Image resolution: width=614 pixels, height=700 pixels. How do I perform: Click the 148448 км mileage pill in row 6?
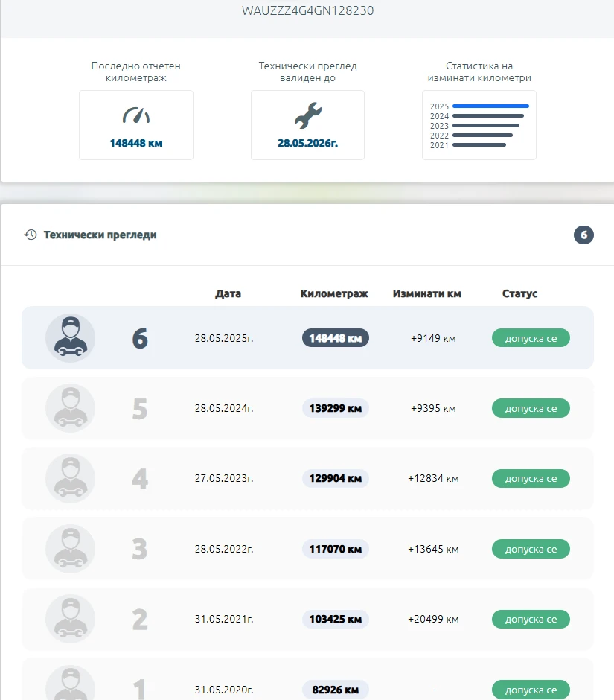[x=335, y=338]
